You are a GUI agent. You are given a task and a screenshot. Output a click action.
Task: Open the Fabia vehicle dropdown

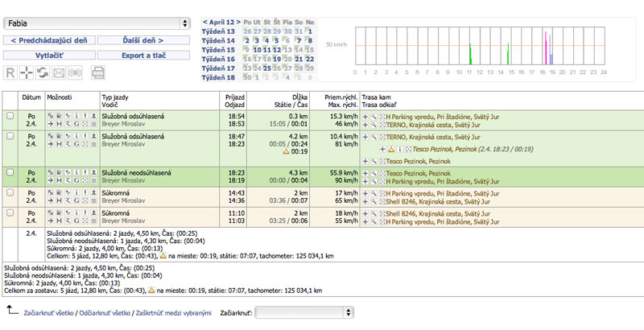pyautogui.click(x=97, y=23)
